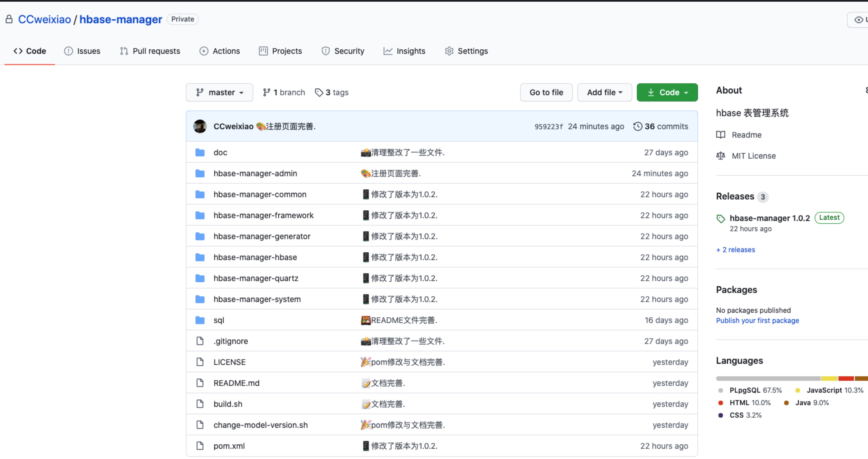Click the CCweixiao avatar in commit bar
The height and width of the screenshot is (459, 868).
[x=200, y=126]
